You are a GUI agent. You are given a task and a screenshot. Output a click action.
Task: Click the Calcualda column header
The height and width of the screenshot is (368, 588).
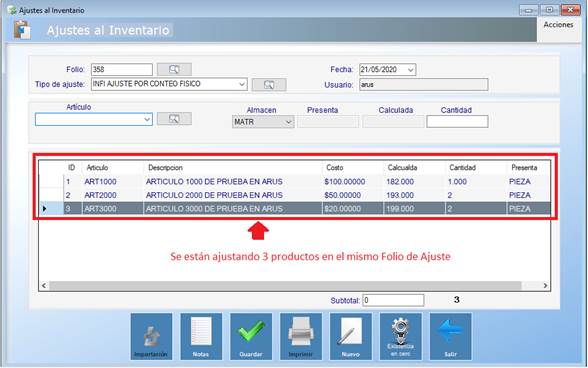click(414, 168)
